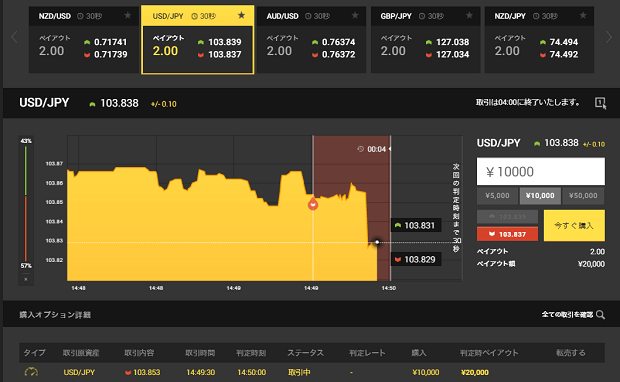Viewport: 620px width, 382px height.
Task: Choose the ¥5,000 preset amount
Action: (497, 195)
